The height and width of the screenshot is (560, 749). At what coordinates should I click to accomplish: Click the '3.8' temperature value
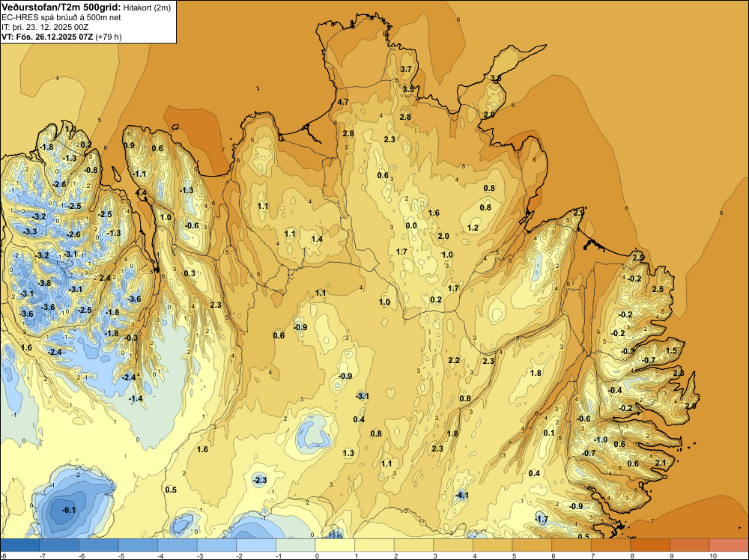tap(496, 78)
